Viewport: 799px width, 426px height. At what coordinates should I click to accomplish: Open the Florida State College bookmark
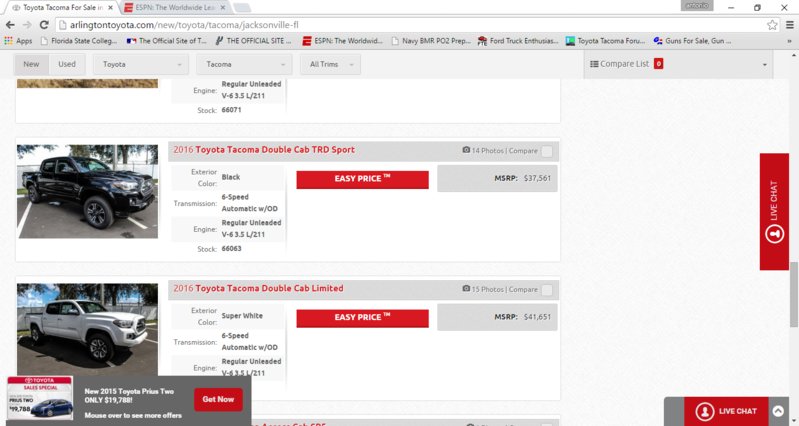pyautogui.click(x=78, y=41)
